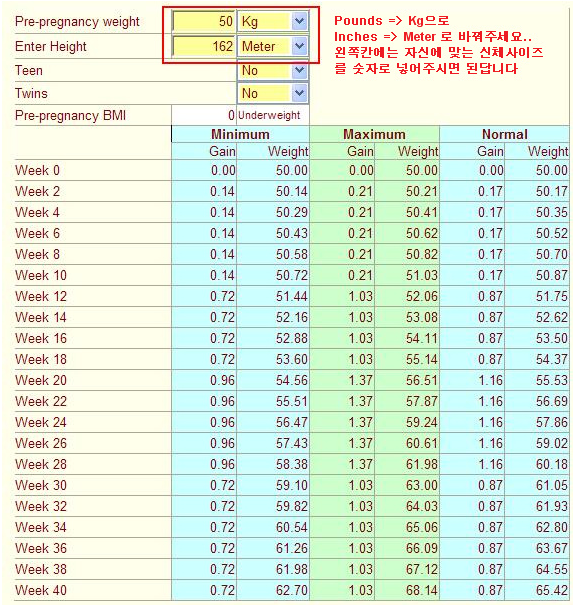Click the Week 12 row label

click(41, 296)
